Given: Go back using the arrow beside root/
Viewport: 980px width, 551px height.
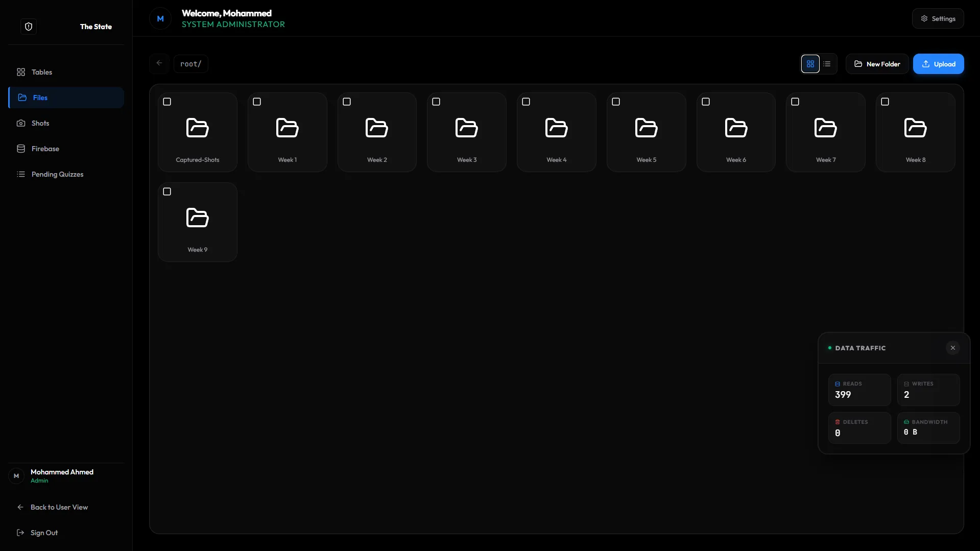Looking at the screenshot, I should pos(159,63).
